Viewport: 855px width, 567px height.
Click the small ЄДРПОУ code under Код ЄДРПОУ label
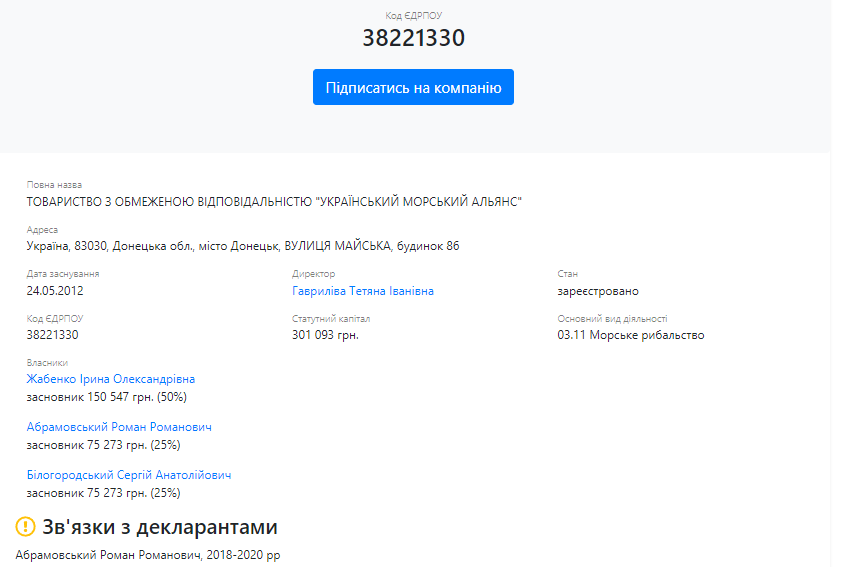pyautogui.click(x=52, y=335)
